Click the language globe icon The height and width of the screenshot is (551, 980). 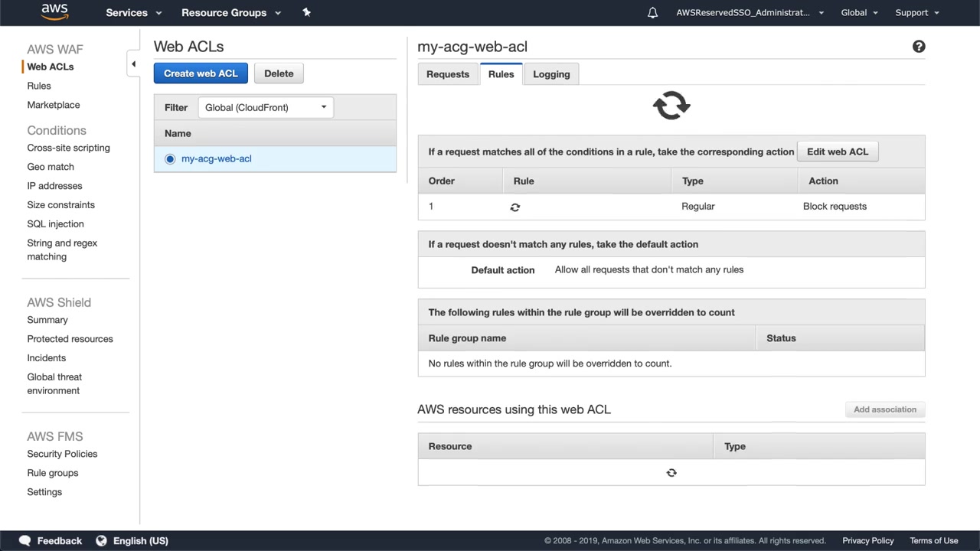[101, 540]
